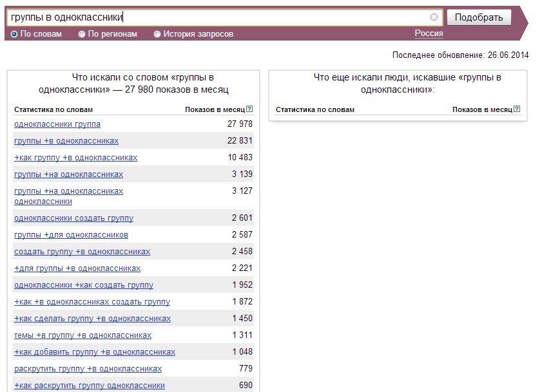The width and height of the screenshot is (542, 392).
Task: Click the count value '1 048'
Action: click(x=242, y=352)
